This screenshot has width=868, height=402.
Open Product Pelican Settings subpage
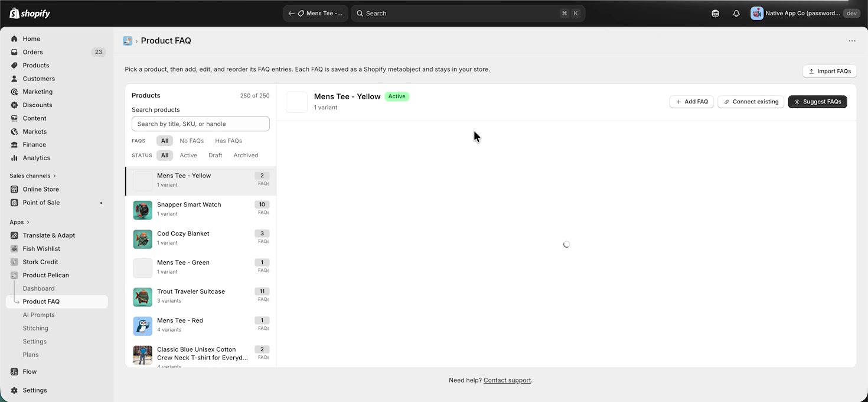[x=35, y=342]
